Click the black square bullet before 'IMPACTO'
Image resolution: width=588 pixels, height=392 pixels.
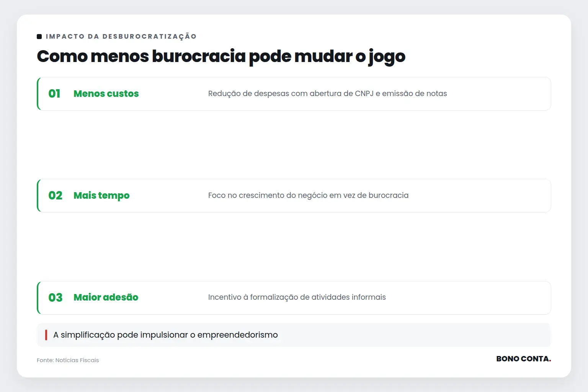click(x=39, y=36)
